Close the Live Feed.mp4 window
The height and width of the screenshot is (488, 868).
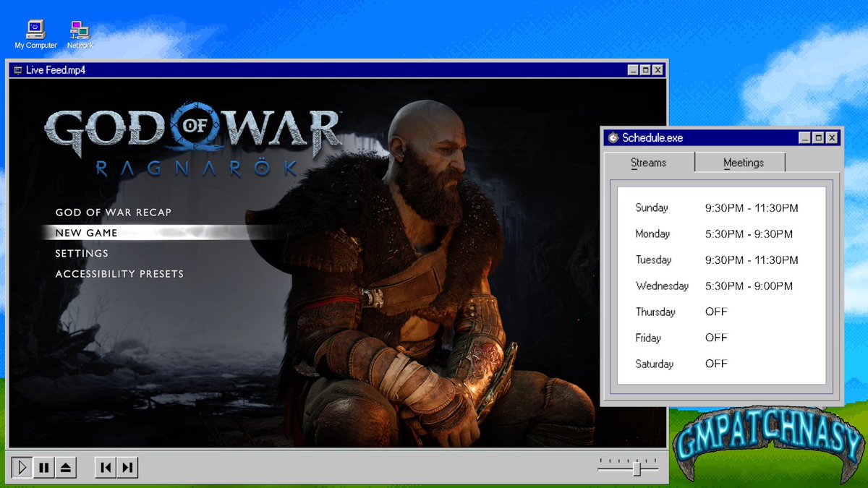point(658,70)
